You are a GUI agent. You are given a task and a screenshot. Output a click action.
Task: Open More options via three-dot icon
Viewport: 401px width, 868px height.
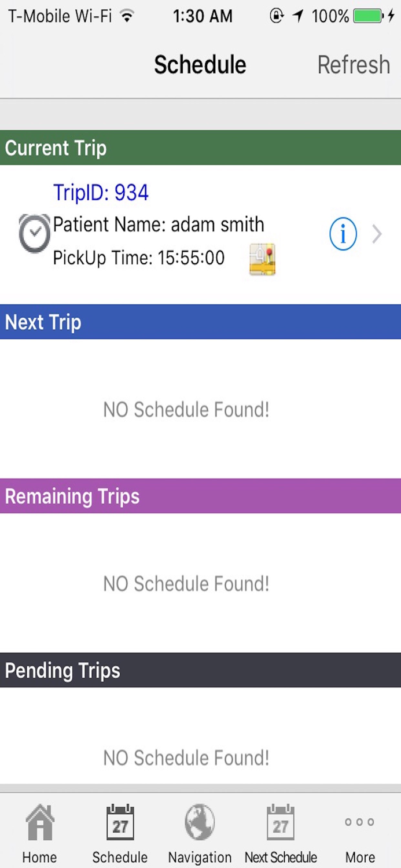pyautogui.click(x=359, y=822)
